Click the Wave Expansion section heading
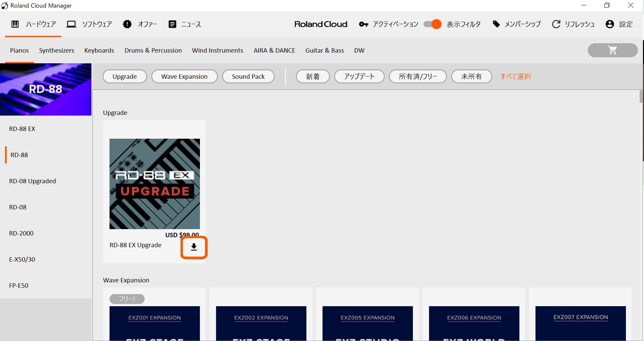This screenshot has height=341, width=644. pos(126,280)
